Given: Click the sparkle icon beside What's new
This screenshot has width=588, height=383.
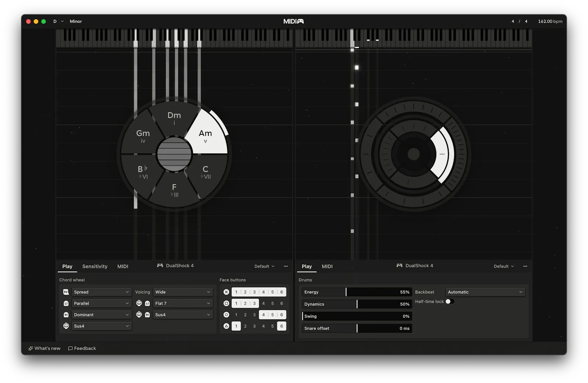Looking at the screenshot, I should click(31, 348).
